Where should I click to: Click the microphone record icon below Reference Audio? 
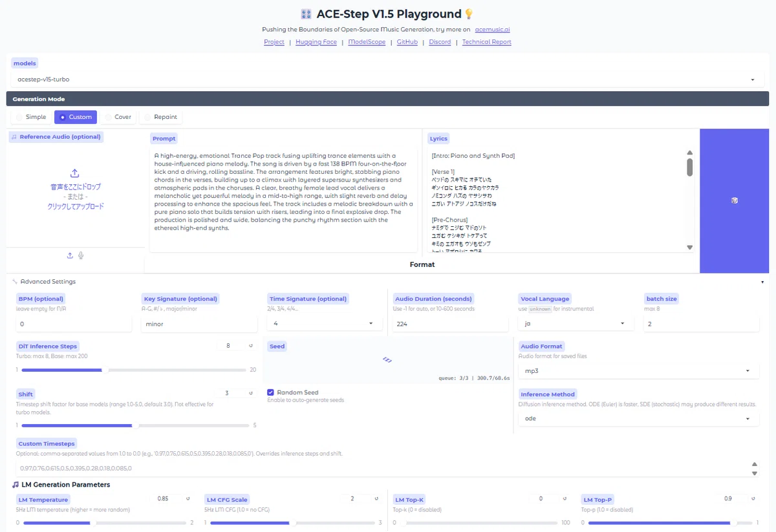(x=81, y=255)
